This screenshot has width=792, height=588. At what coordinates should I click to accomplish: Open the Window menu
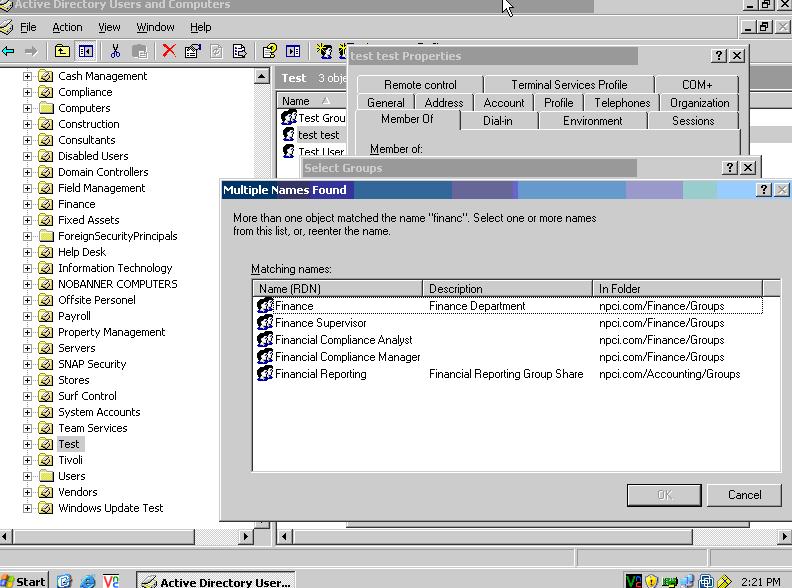[155, 27]
